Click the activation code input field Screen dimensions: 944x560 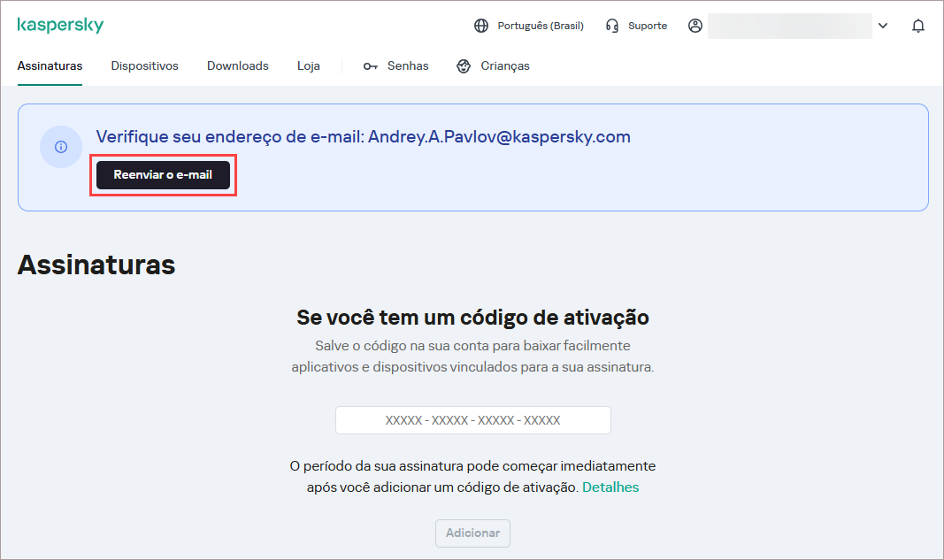point(472,419)
